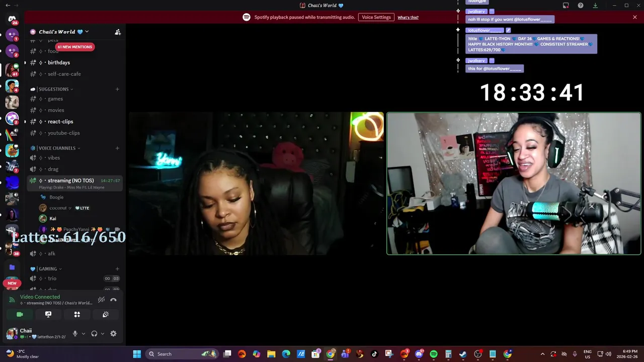Open output device options arrow beside headphones
This screenshot has width=644, height=362.
pos(103,333)
